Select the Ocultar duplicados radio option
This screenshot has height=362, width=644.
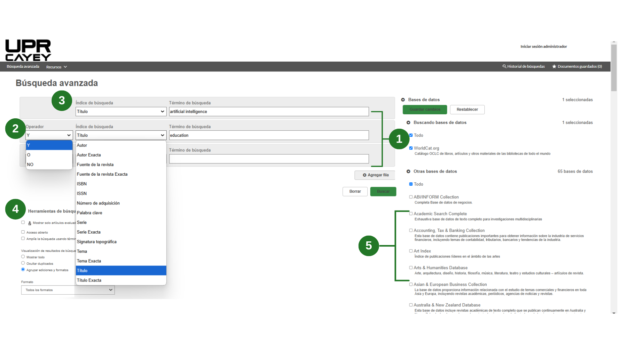23,263
